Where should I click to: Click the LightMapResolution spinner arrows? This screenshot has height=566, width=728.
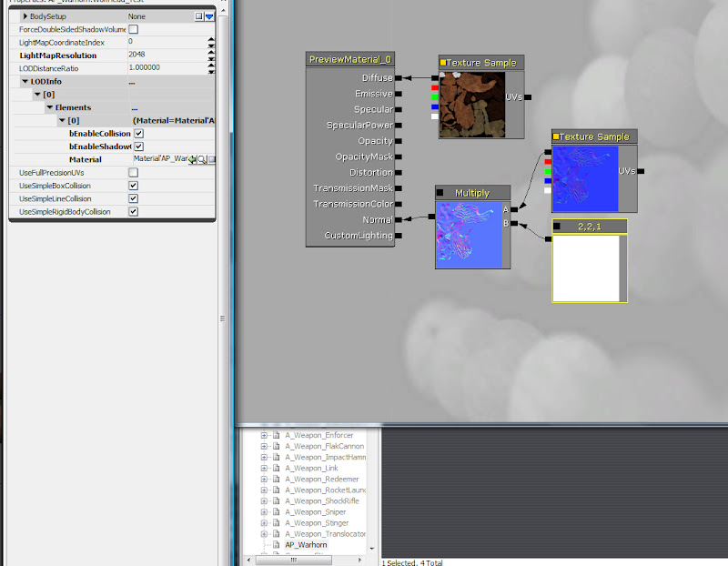pyautogui.click(x=211, y=56)
